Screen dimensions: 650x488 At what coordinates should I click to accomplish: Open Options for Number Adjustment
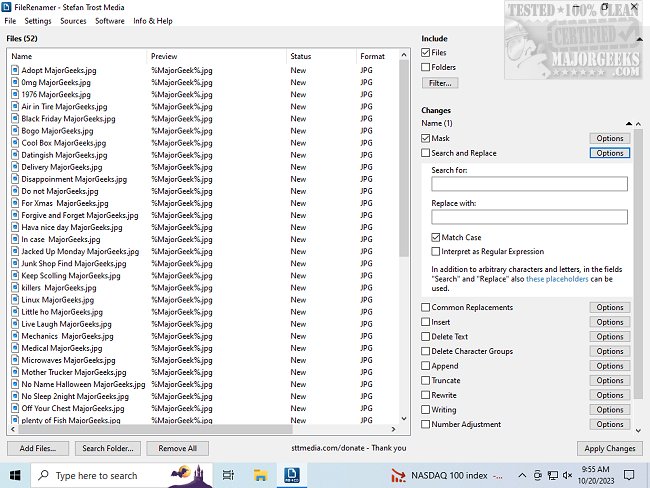(610, 424)
